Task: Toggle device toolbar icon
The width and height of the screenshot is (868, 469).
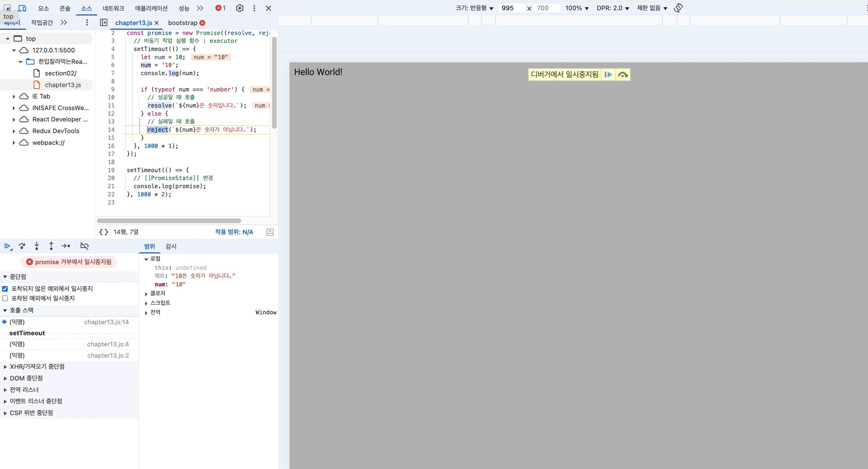Action: pos(22,8)
